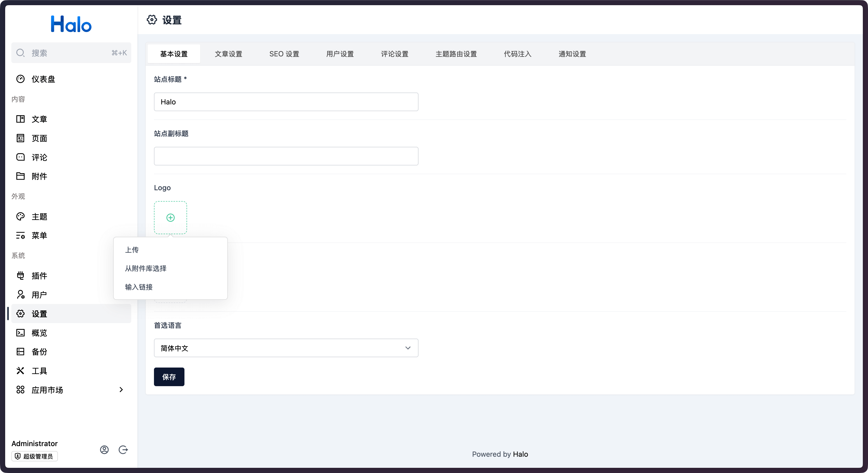Choose 从附件库选择 from the popup menu
This screenshot has height=473, width=868.
[x=145, y=268]
